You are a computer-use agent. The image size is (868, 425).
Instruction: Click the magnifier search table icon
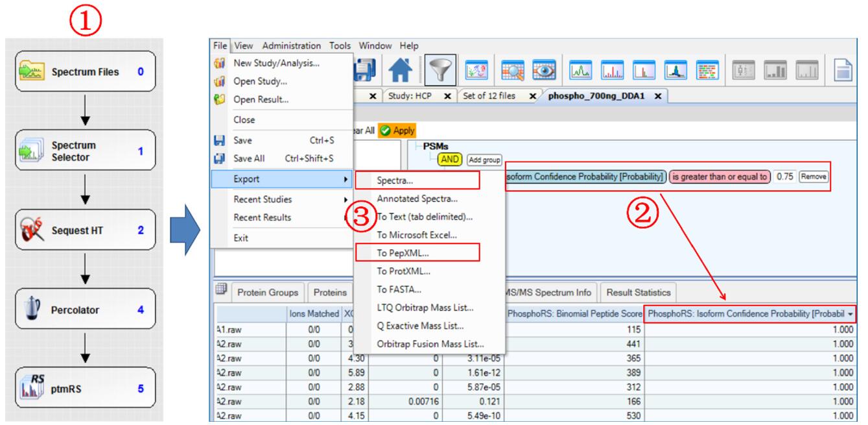click(x=511, y=69)
